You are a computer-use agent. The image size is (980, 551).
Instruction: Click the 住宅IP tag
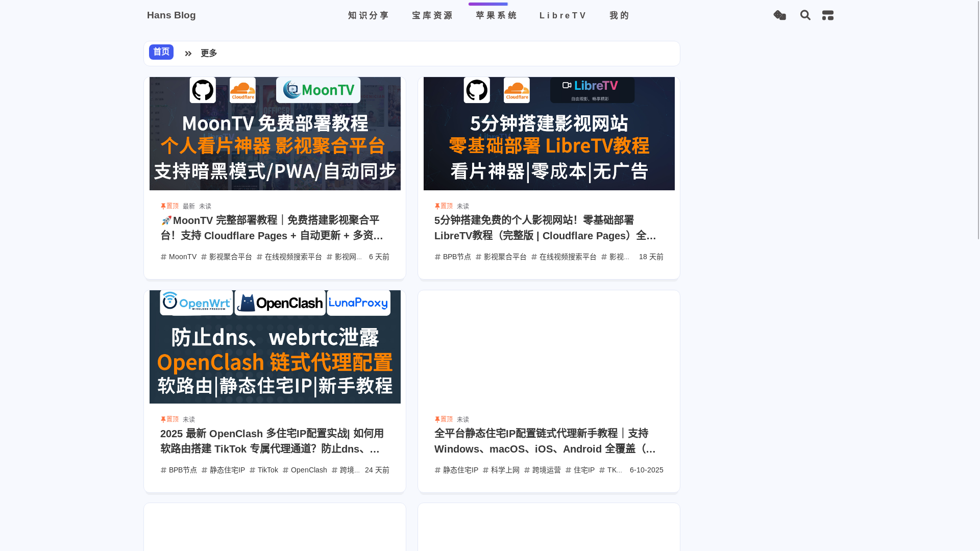[x=580, y=470]
